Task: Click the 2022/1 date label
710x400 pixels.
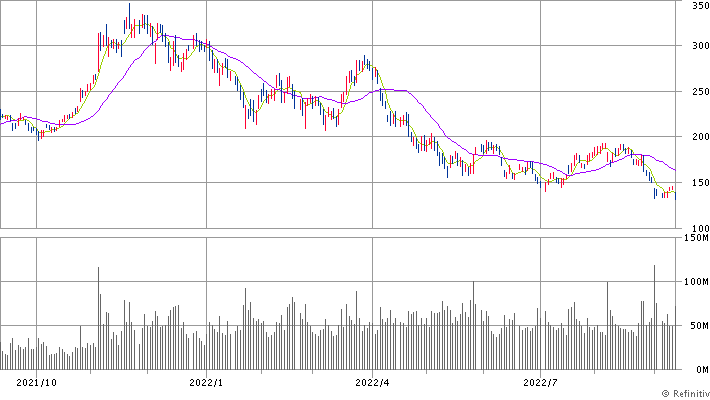Action: pos(206,381)
